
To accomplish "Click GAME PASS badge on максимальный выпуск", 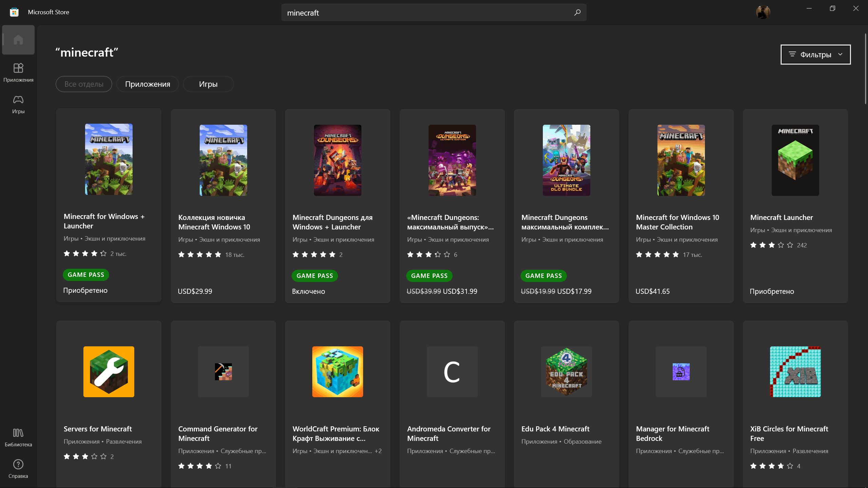I will click(429, 276).
